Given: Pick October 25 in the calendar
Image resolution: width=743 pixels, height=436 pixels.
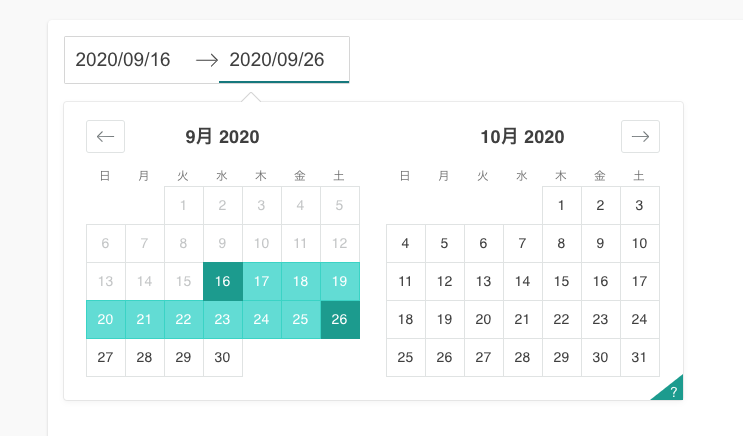Looking at the screenshot, I should [406, 357].
